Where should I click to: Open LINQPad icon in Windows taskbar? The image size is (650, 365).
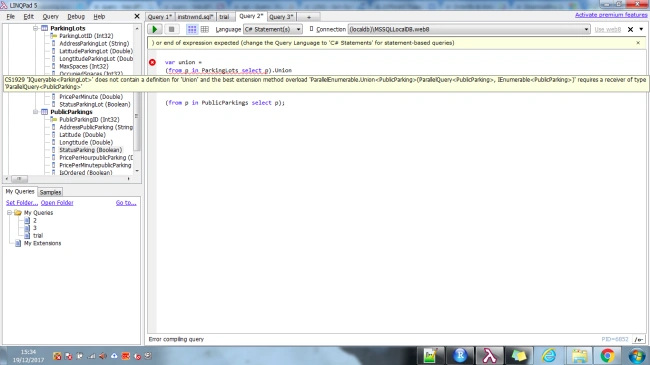point(489,356)
